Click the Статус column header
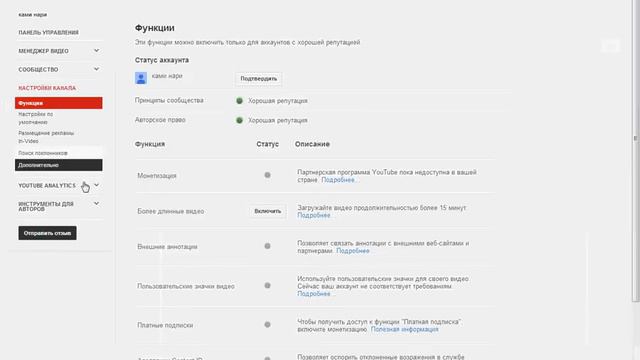The image size is (640, 360). click(x=268, y=144)
